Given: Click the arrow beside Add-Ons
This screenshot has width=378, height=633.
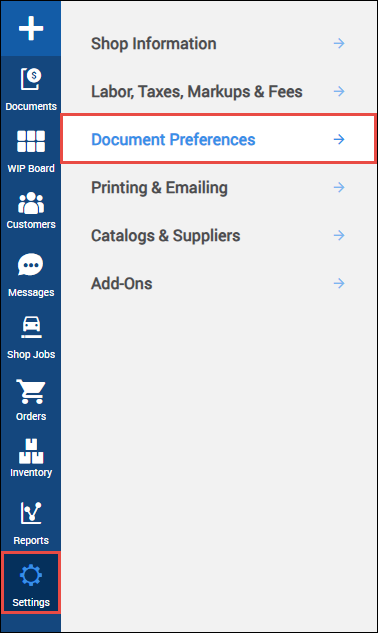Looking at the screenshot, I should (x=339, y=283).
